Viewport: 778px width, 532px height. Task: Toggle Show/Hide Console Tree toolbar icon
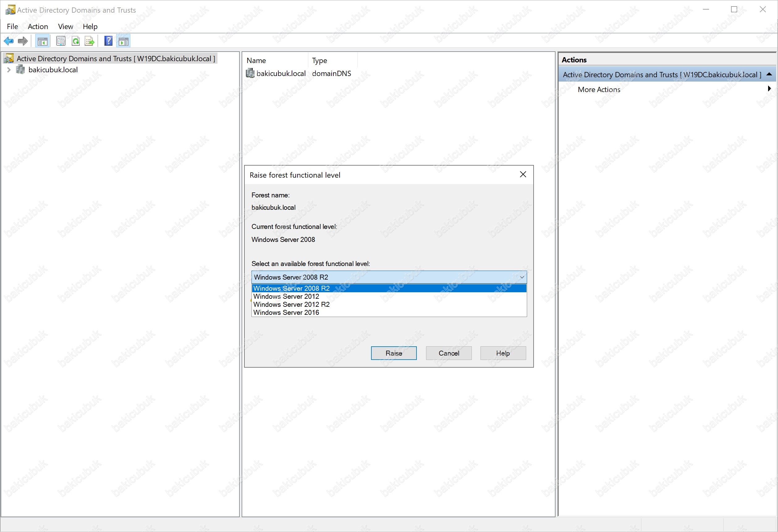(43, 41)
